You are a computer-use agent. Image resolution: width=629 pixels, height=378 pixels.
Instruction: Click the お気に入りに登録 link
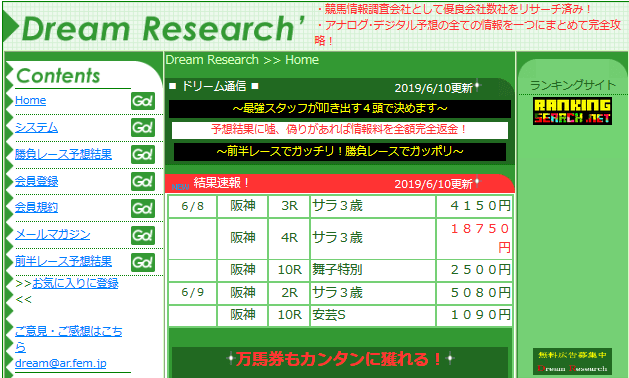click(75, 283)
